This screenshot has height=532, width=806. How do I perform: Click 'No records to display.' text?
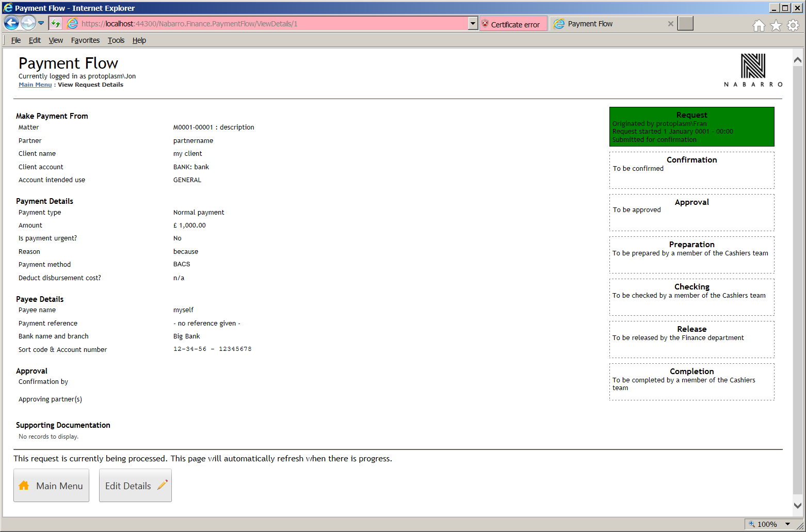[x=49, y=437]
